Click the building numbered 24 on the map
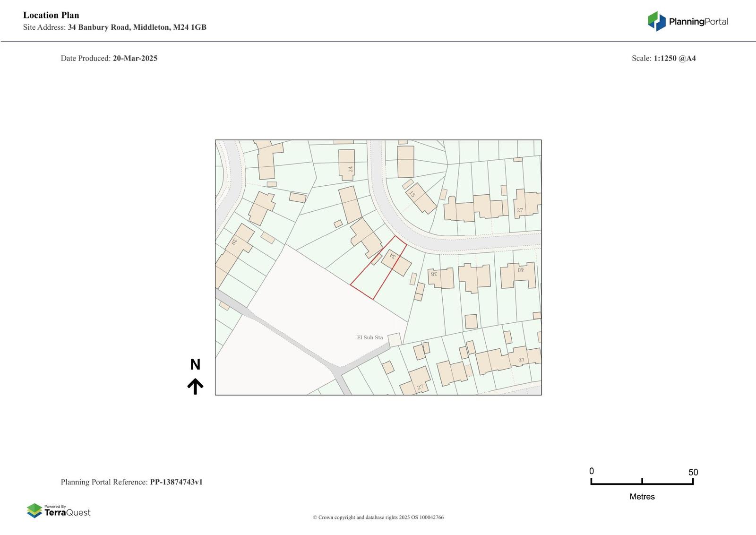 [x=347, y=164]
